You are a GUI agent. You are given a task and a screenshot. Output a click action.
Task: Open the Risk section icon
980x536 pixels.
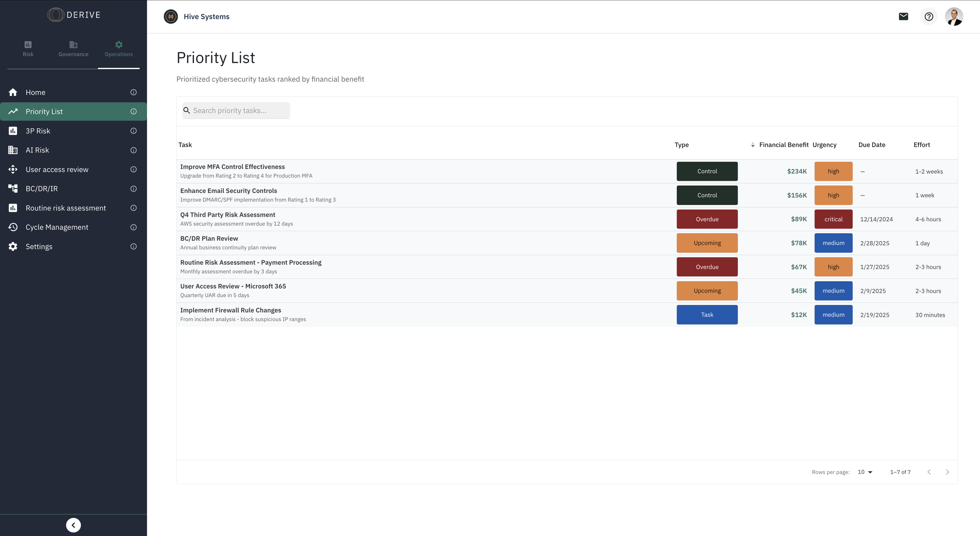coord(28,45)
